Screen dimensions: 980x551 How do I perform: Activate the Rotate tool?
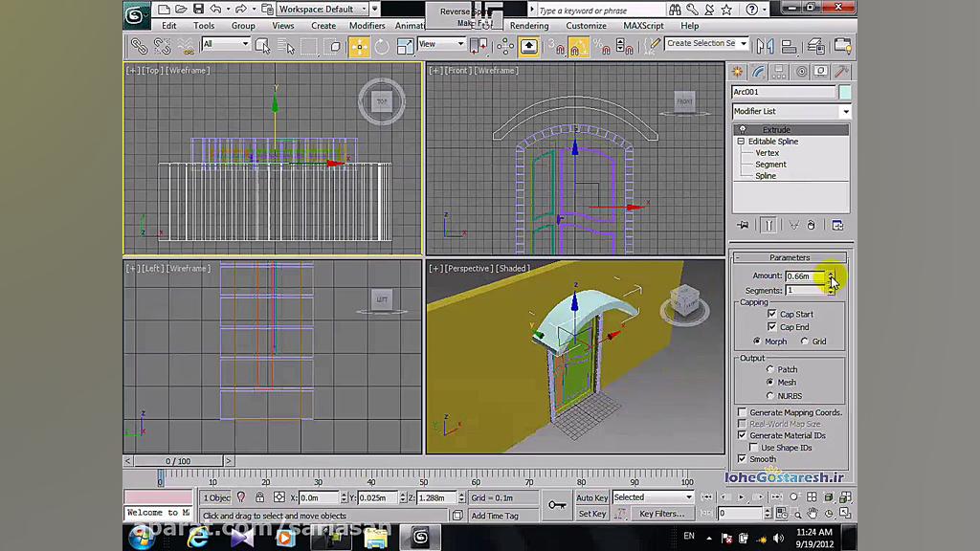click(382, 46)
